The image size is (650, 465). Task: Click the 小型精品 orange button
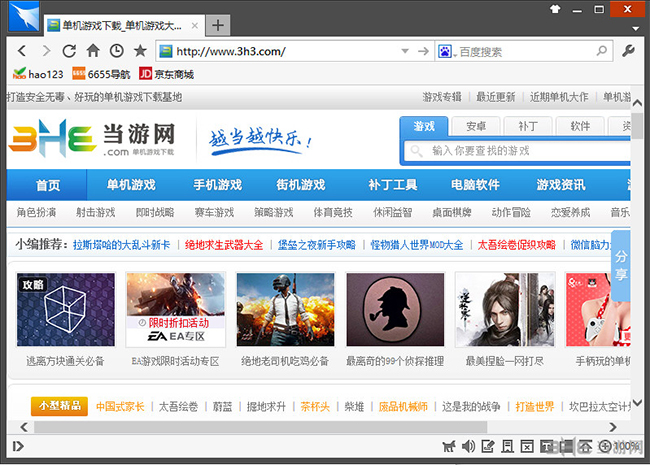(59, 406)
